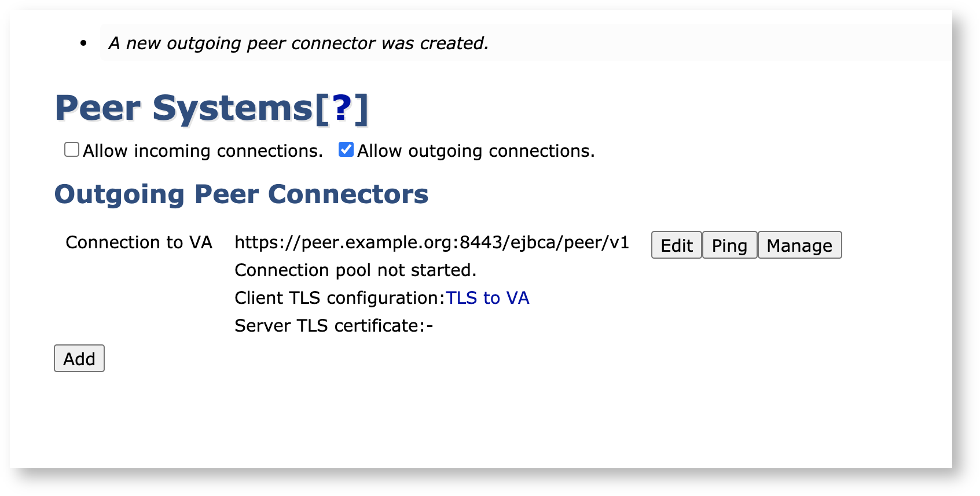Click the 'Connection pool not started.' status
Viewport: 980px width, 496px height.
[x=355, y=270]
